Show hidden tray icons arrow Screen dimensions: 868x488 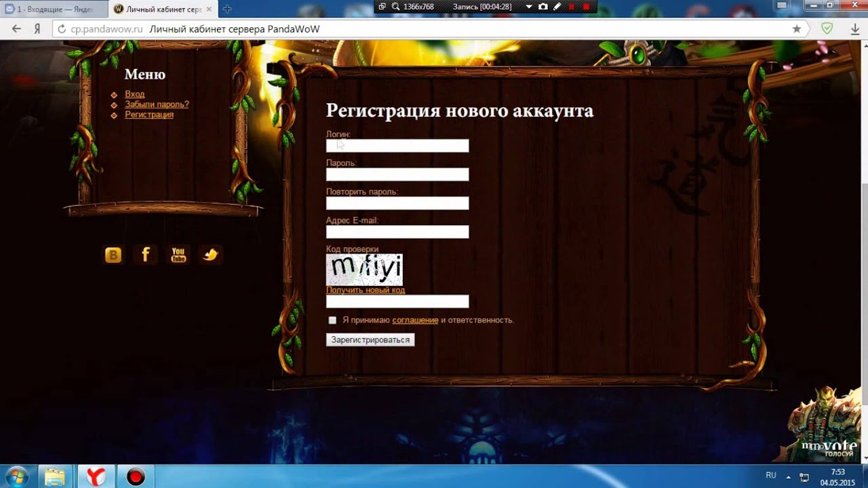click(789, 476)
